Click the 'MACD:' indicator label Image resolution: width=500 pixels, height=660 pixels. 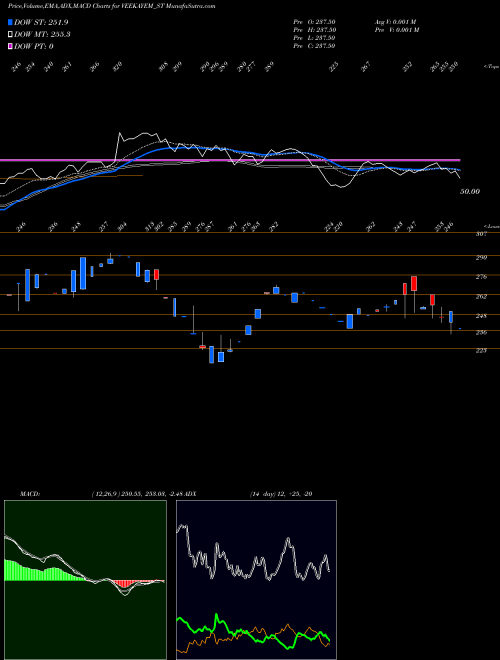pyautogui.click(x=30, y=493)
